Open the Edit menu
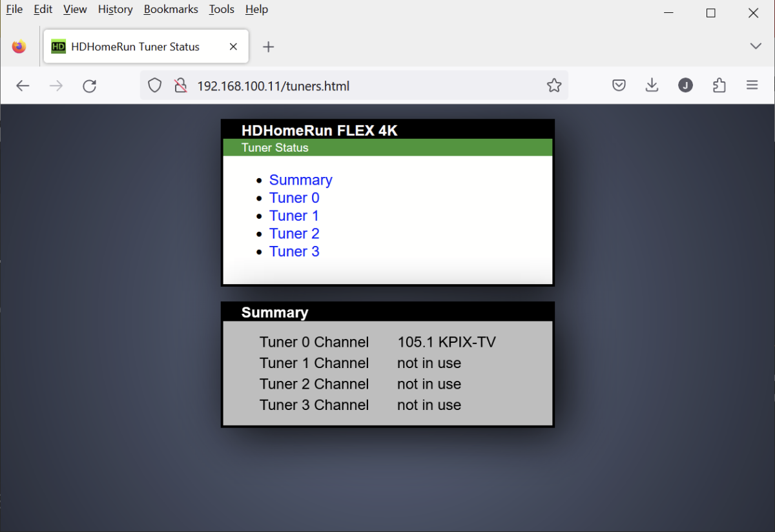Image resolution: width=775 pixels, height=532 pixels. 43,10
